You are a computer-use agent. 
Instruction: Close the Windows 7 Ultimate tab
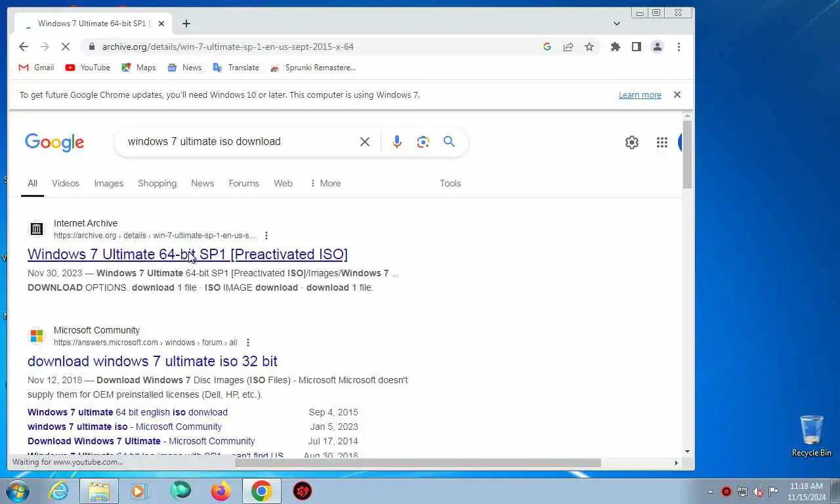(161, 24)
